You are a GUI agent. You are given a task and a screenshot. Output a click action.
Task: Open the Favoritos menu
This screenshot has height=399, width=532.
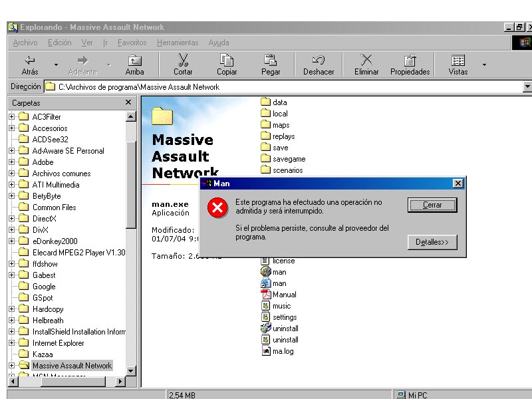click(132, 43)
